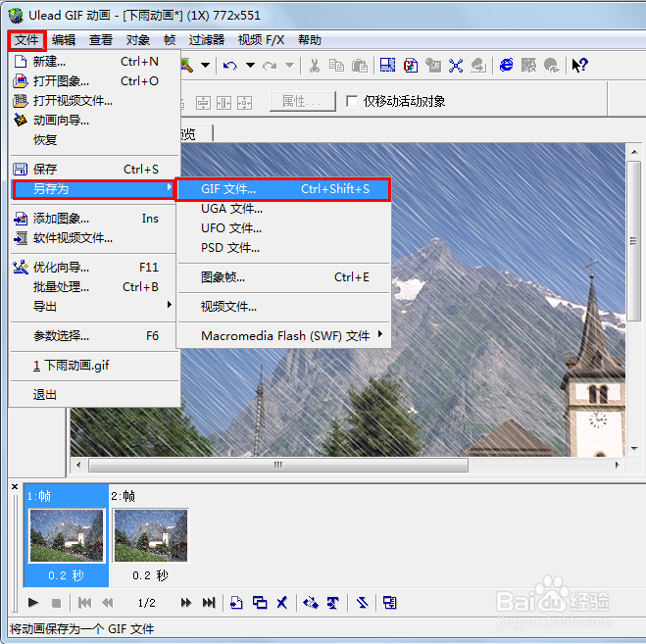The image size is (646, 644).
Task: Close the frame panel with the X
Action: 15,487
